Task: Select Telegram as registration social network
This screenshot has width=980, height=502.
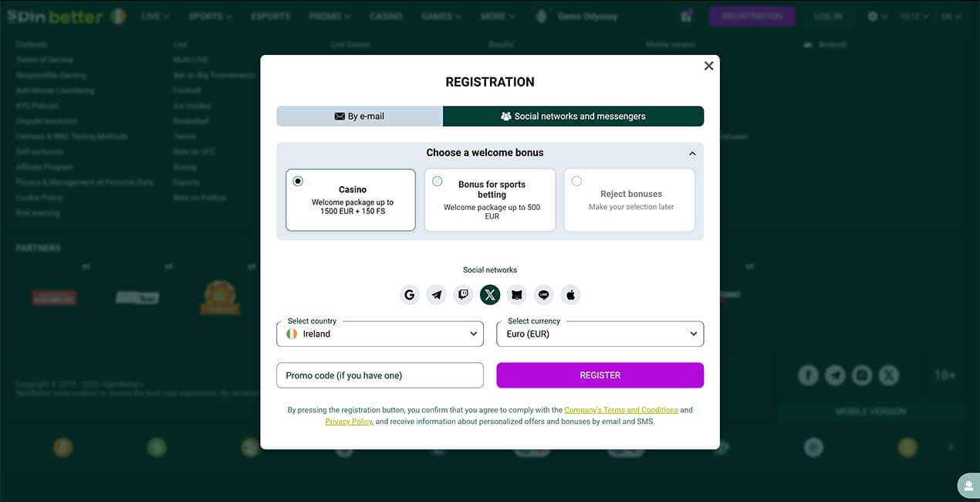Action: coord(436,294)
